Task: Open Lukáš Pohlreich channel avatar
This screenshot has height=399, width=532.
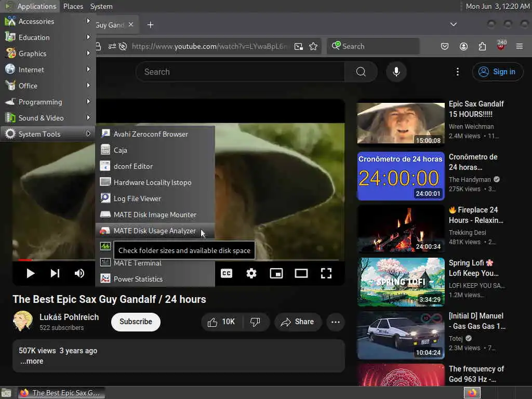Action: tap(23, 321)
